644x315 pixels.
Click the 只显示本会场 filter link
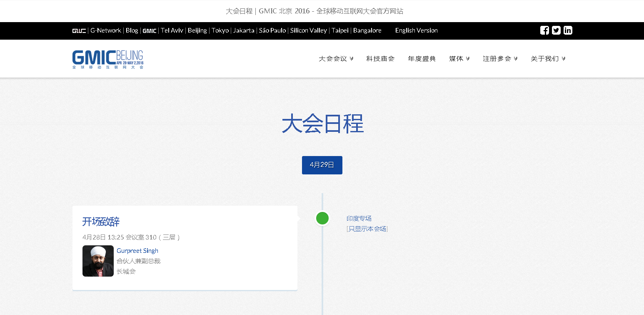point(367,229)
